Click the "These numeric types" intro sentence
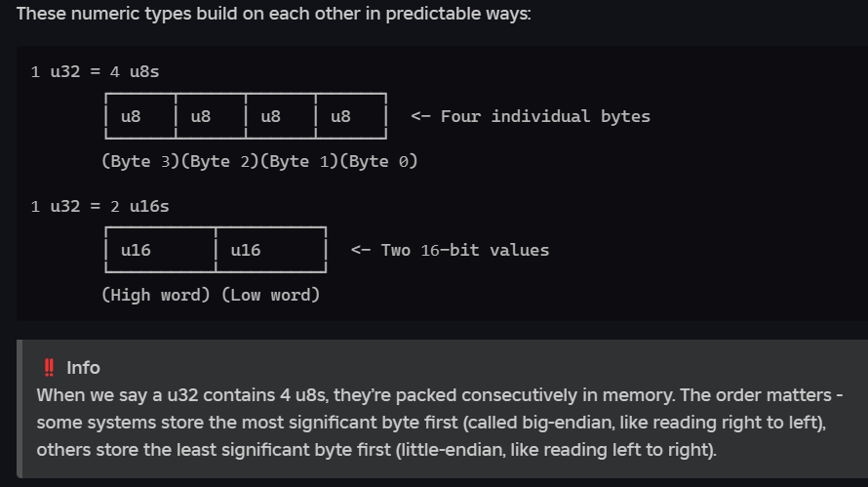This screenshot has height=487, width=868. click(x=274, y=16)
